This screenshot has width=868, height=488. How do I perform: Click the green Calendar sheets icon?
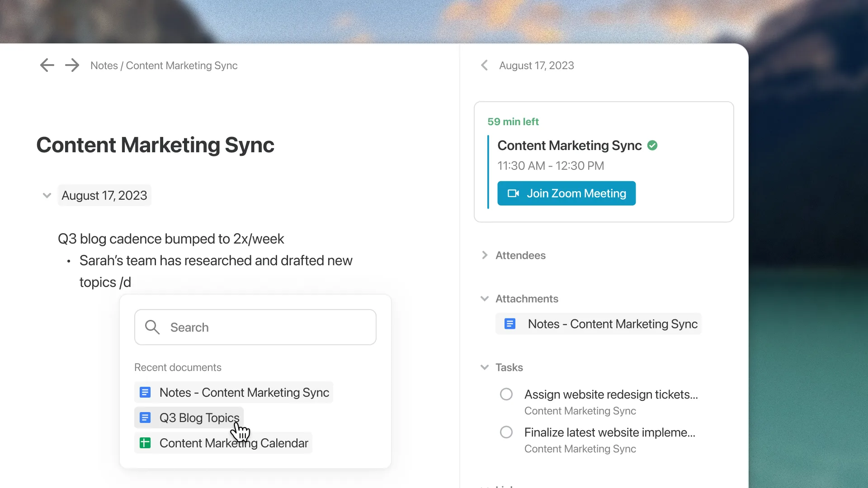click(x=145, y=443)
